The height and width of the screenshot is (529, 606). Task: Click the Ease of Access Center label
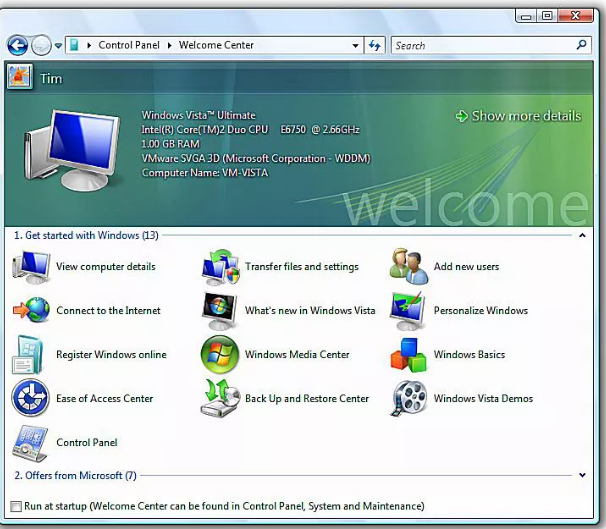point(105,398)
